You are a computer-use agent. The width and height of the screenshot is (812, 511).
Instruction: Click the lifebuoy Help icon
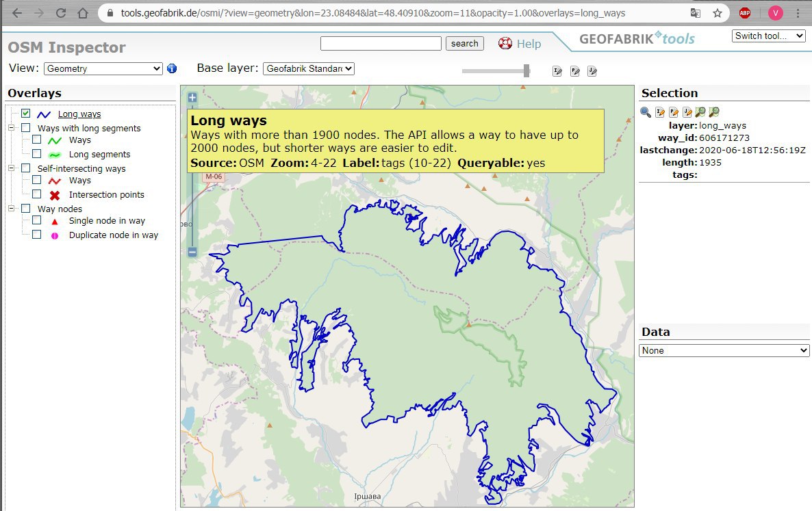[505, 44]
